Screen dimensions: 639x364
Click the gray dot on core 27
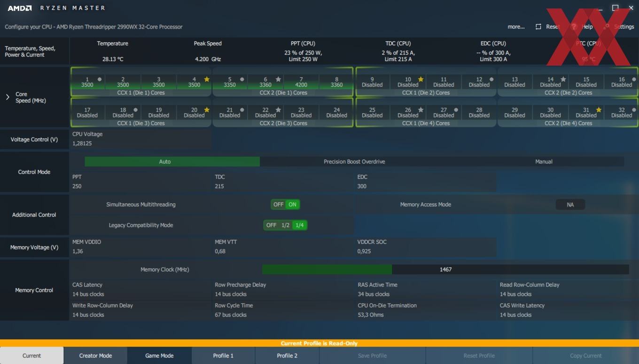pyautogui.click(x=456, y=110)
